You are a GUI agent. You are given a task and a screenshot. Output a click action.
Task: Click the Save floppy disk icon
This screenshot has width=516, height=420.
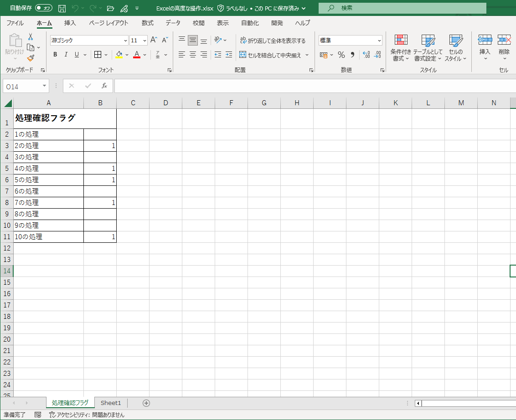[x=62, y=8]
